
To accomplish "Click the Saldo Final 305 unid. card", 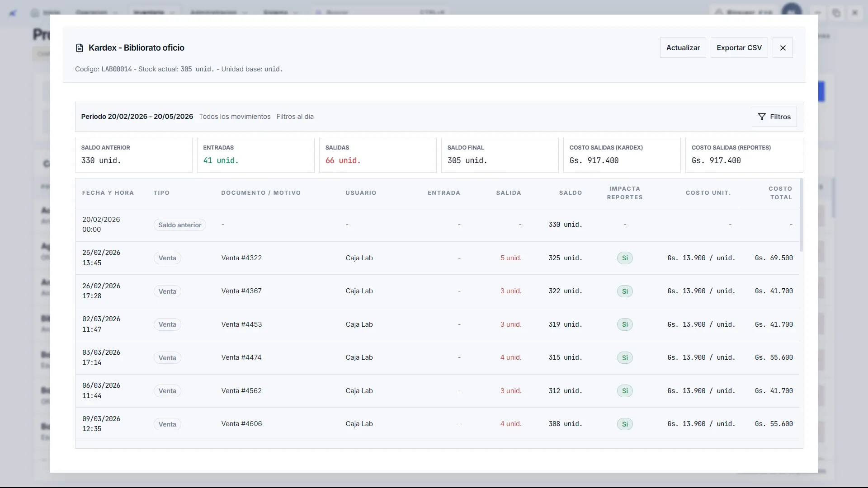I will pos(500,155).
